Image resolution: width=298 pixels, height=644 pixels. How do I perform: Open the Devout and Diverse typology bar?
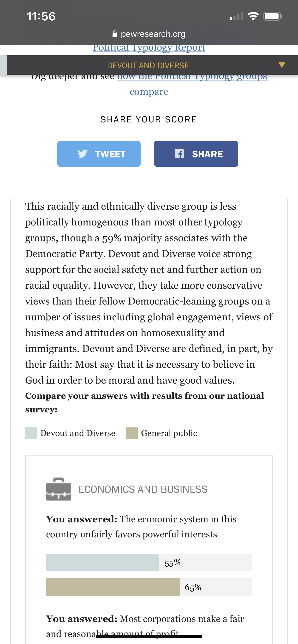[153, 65]
